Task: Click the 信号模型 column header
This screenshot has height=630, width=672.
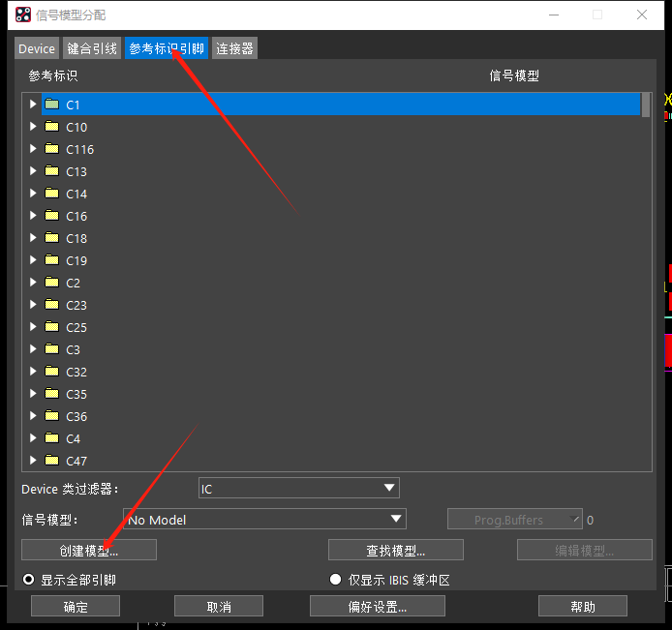Action: click(514, 75)
